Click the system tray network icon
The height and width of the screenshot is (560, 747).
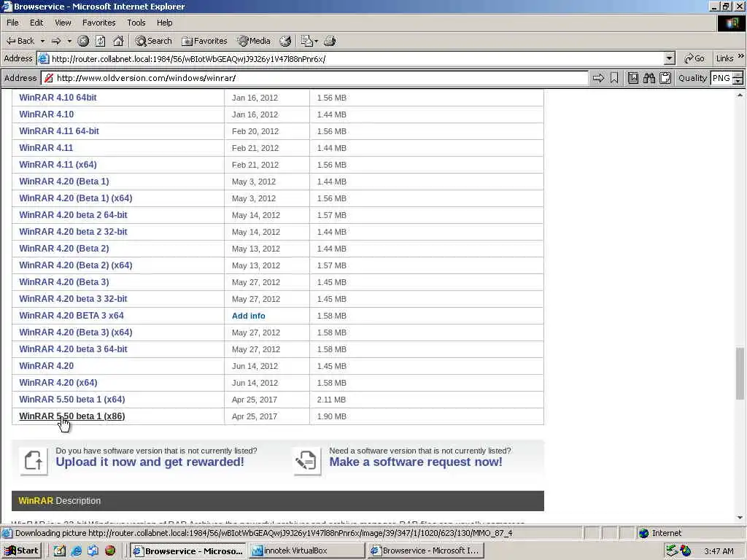click(x=672, y=551)
